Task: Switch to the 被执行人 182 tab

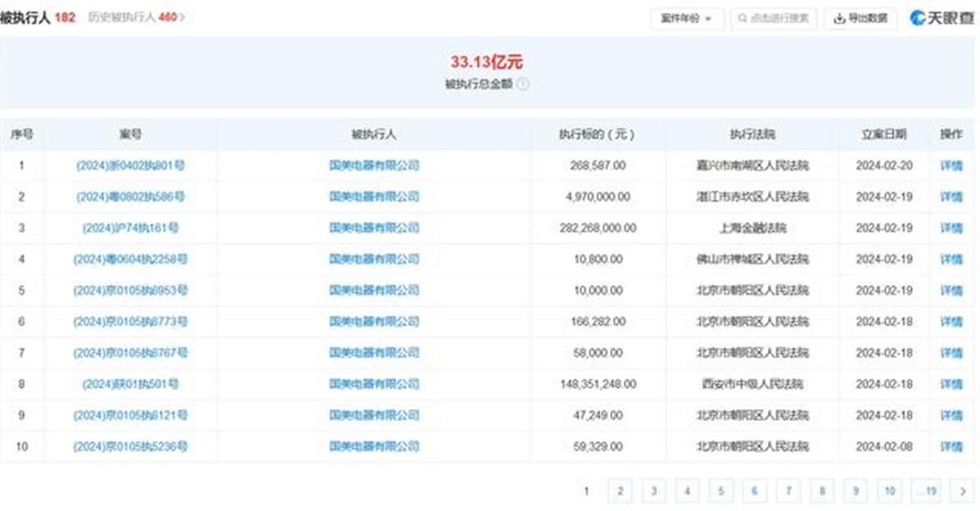Action: pos(38,17)
